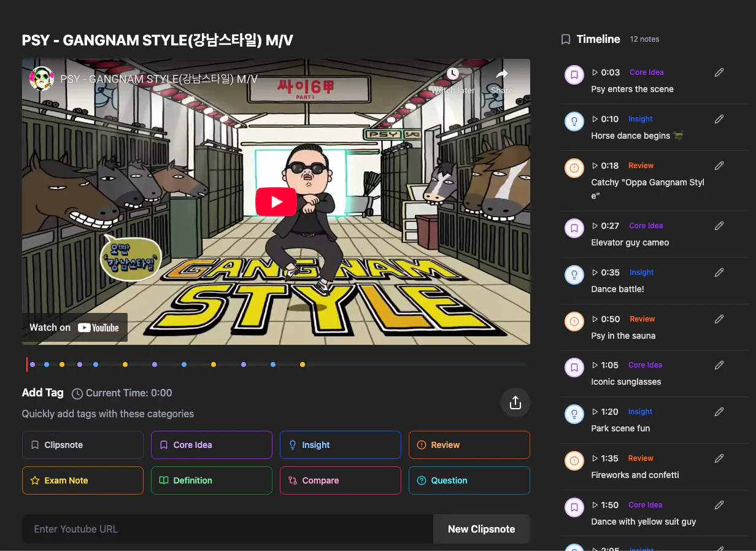The image size is (756, 551).
Task: Click the lightbulb icon for 'Horse dance begins'
Action: click(x=574, y=121)
